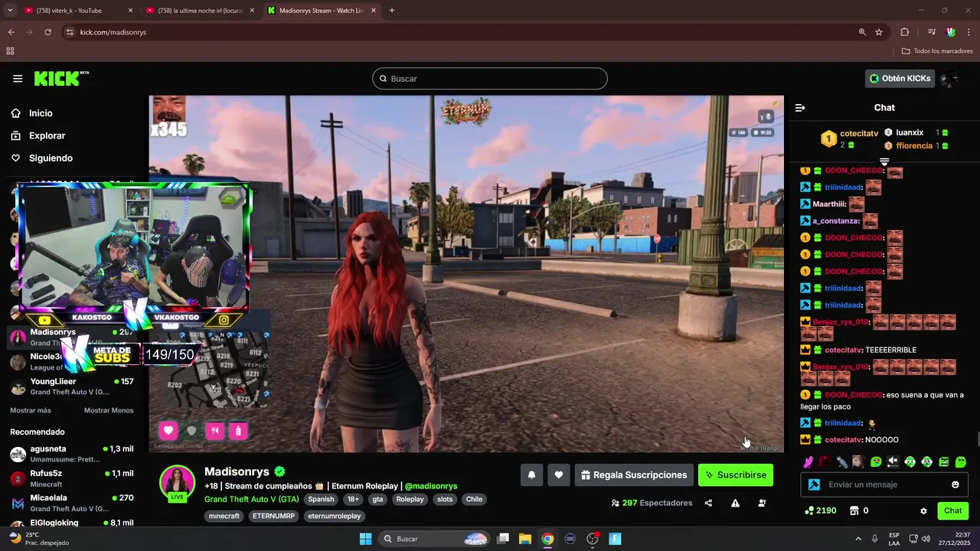Open the shop icon showing 0
Image resolution: width=980 pixels, height=551 pixels.
point(861,510)
